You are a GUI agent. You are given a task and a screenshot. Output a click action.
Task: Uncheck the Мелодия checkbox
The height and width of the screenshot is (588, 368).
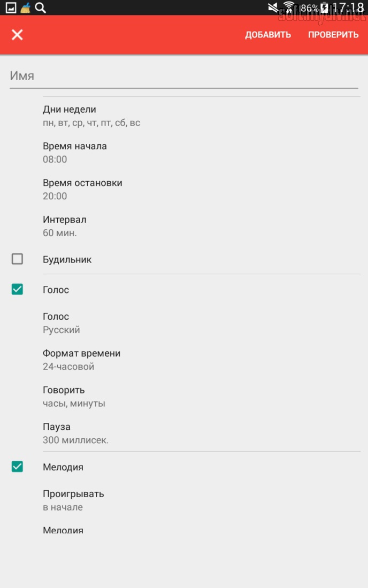(17, 467)
